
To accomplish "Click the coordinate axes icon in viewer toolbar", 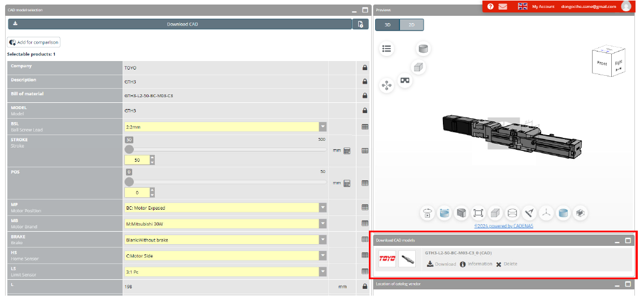I will (546, 213).
